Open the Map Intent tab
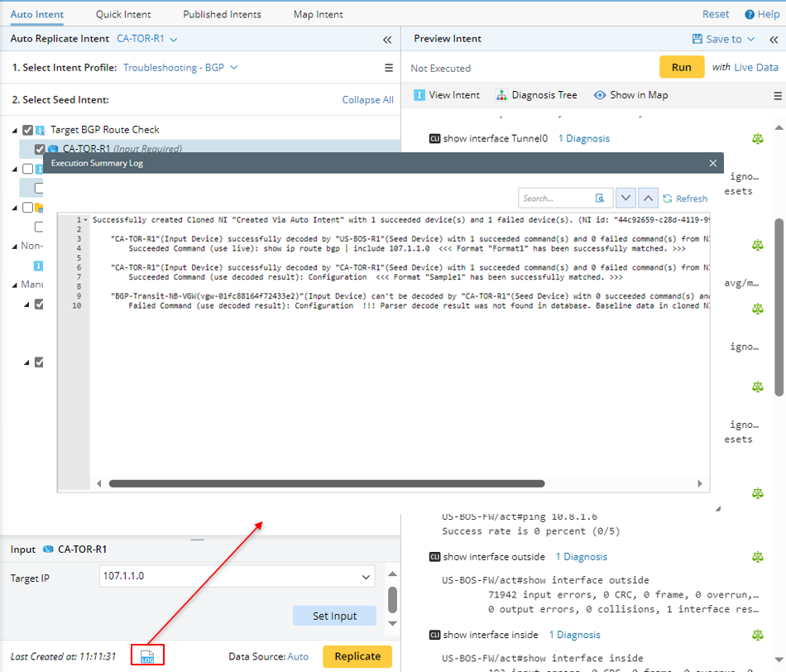The width and height of the screenshot is (786, 672). [x=319, y=14]
